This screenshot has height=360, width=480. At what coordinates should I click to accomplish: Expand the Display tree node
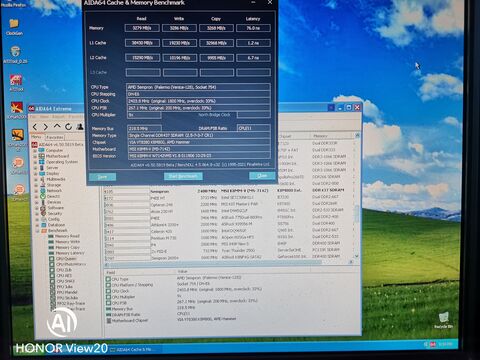coord(36,173)
